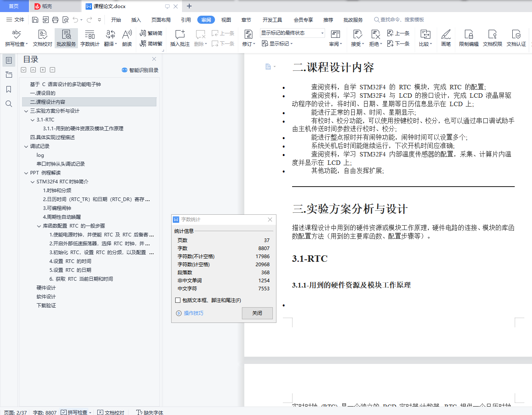The image size is (532, 415).
Task: Click the print icon in quick access bar
Action: 55,20
